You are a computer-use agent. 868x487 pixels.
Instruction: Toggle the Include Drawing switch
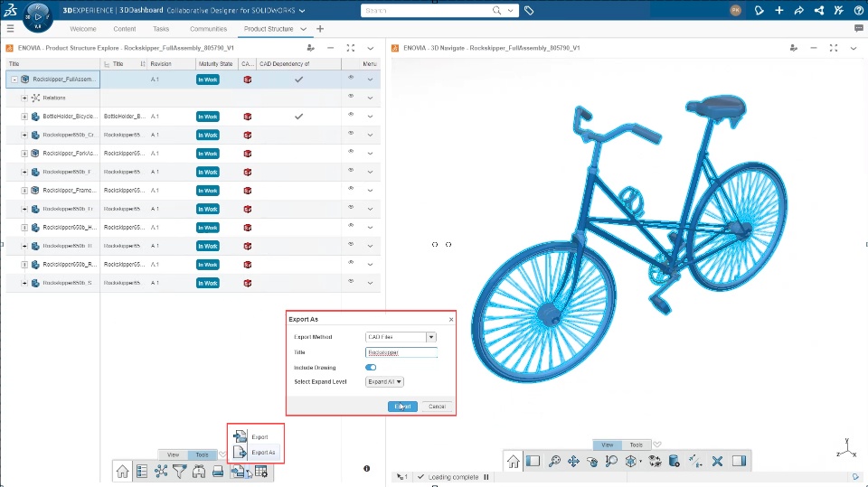point(371,368)
